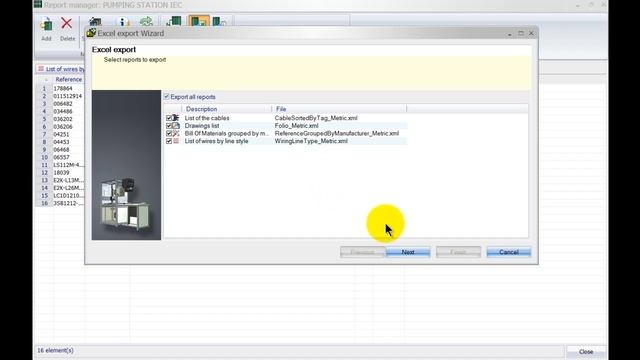Click the red icon on List of wires tab
The image size is (640, 360).
(41, 69)
